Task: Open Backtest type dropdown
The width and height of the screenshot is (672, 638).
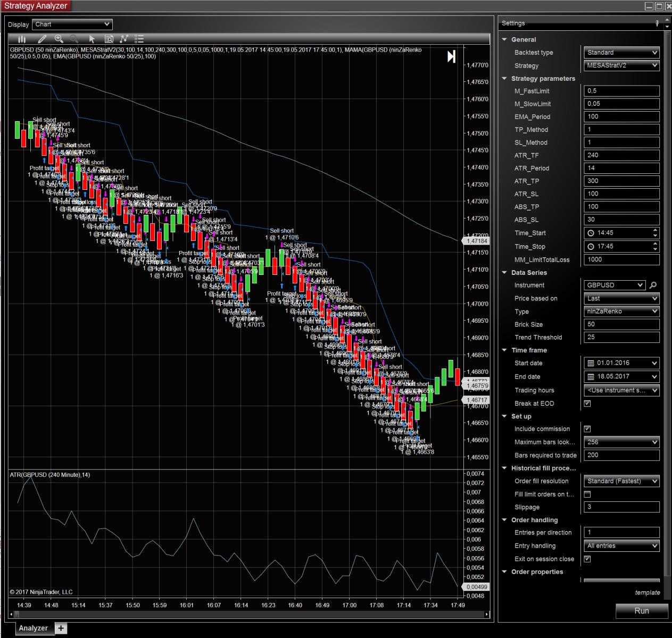Action: [621, 53]
